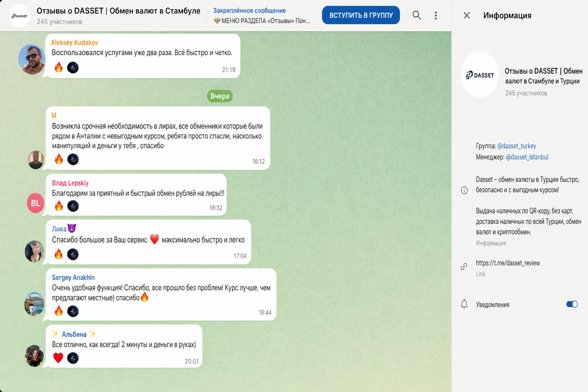The width and height of the screenshot is (588, 392).
Task: Click the 17:04 timestamp
Action: (240, 256)
